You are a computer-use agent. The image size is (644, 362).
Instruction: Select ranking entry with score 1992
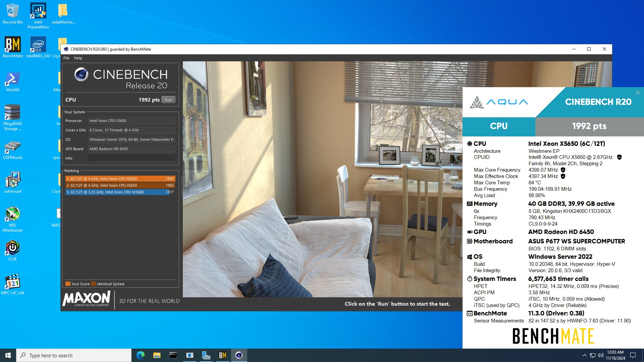click(x=120, y=179)
